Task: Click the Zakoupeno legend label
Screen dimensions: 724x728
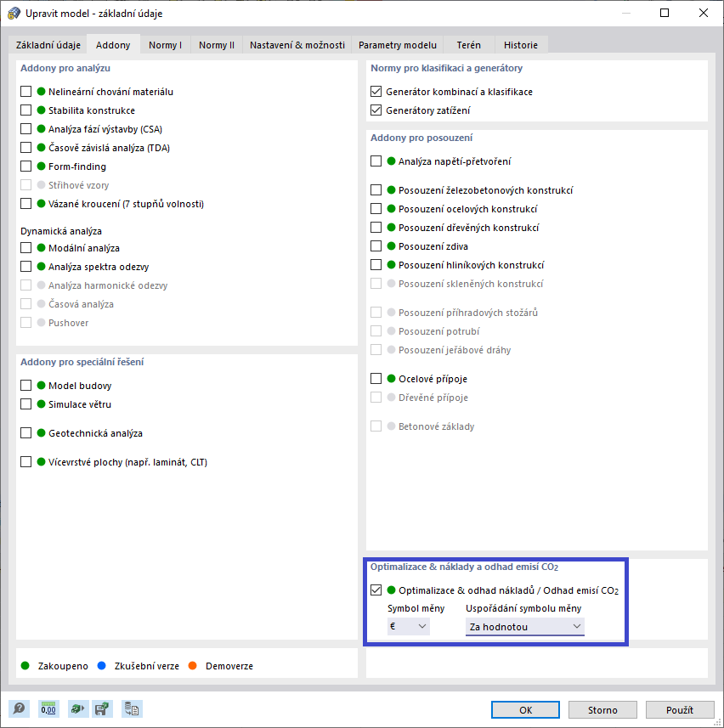Action: (63, 666)
